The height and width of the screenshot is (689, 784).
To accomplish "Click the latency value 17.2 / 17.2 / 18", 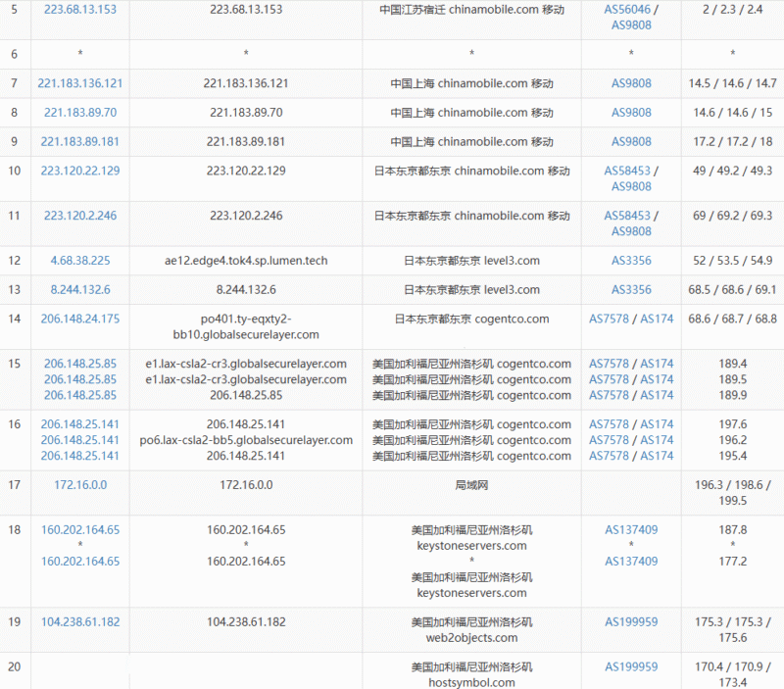I will [x=732, y=141].
